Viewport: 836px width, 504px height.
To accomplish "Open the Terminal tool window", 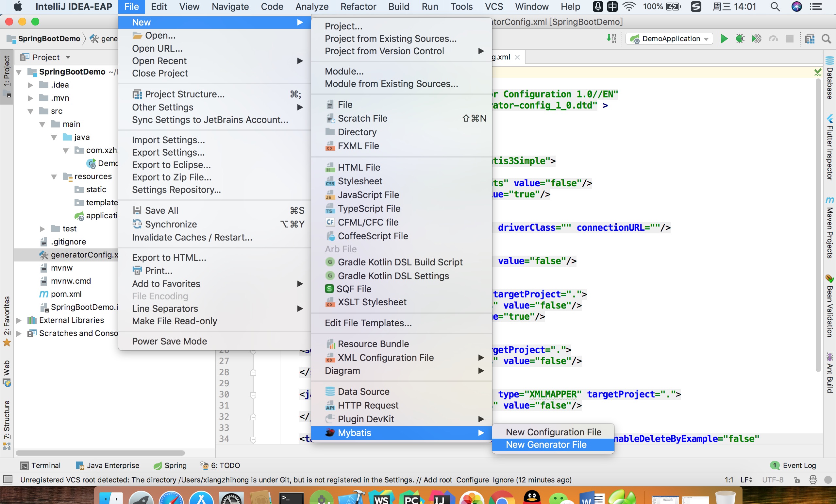I will (x=41, y=465).
